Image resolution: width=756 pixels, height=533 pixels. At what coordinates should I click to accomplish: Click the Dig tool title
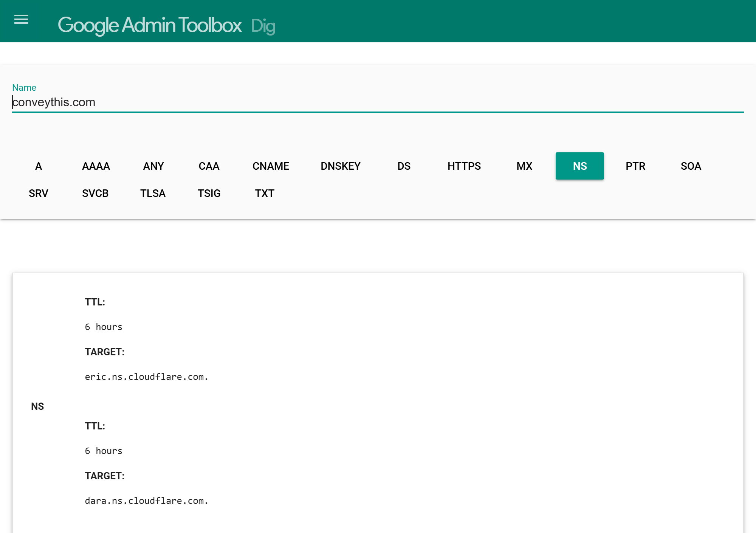click(x=263, y=26)
